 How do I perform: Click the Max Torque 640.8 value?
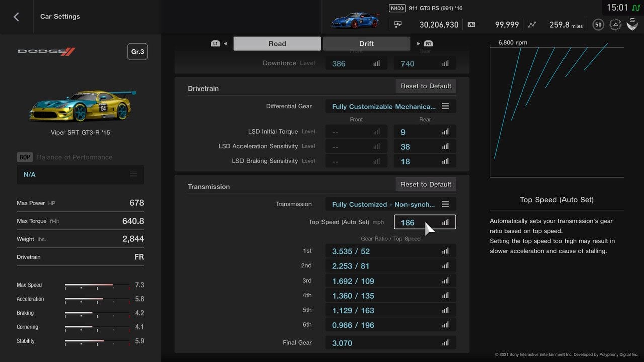point(133,221)
